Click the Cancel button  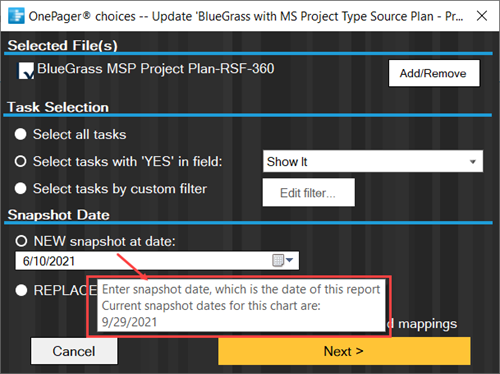click(74, 351)
